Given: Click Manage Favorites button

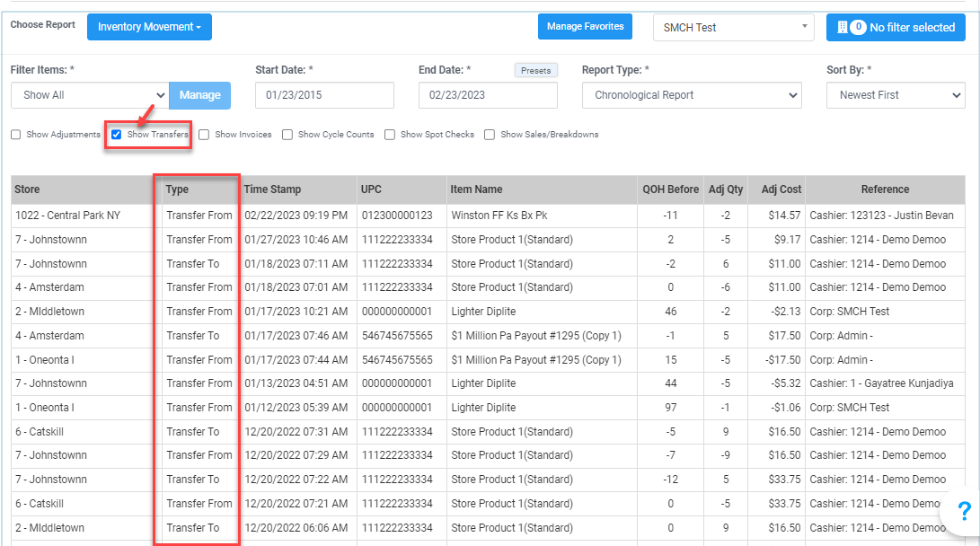Looking at the screenshot, I should [x=585, y=26].
